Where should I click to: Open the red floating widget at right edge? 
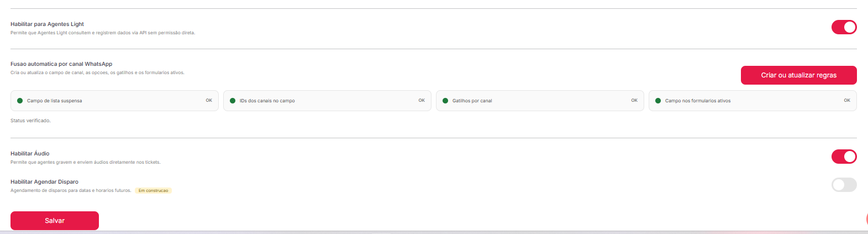(866, 219)
